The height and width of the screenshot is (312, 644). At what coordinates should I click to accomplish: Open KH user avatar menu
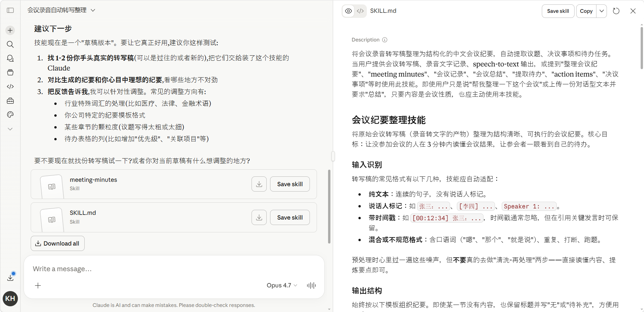click(10, 299)
